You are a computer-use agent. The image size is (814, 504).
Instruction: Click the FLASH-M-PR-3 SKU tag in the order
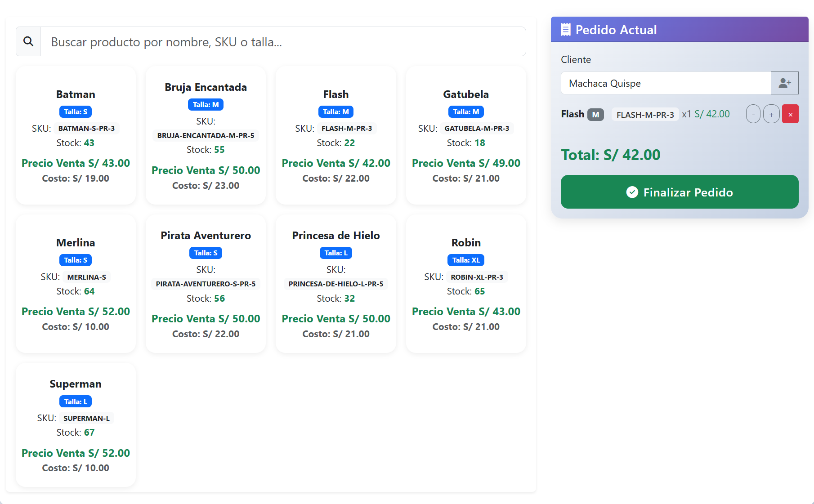(645, 115)
